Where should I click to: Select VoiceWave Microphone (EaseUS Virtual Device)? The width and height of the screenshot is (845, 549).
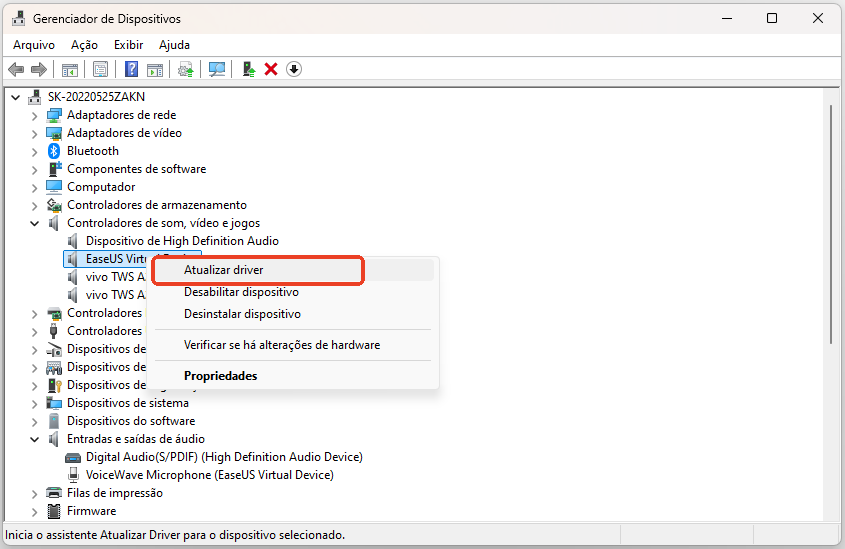pyautogui.click(x=209, y=475)
